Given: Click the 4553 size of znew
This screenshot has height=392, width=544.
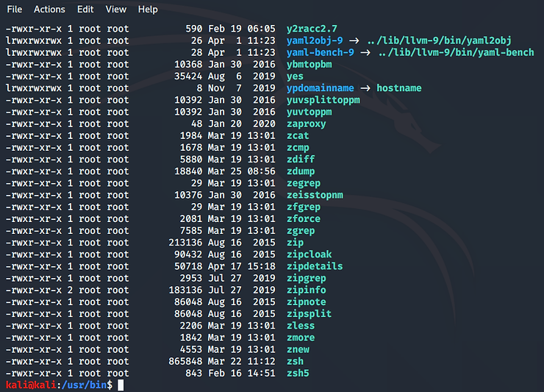Looking at the screenshot, I should 191,349.
